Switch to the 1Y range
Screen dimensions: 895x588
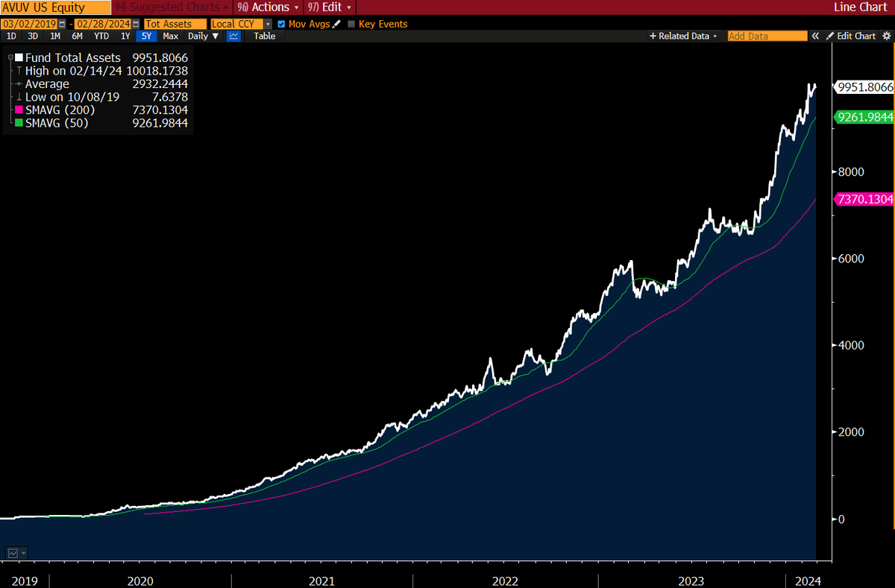pyautogui.click(x=124, y=36)
